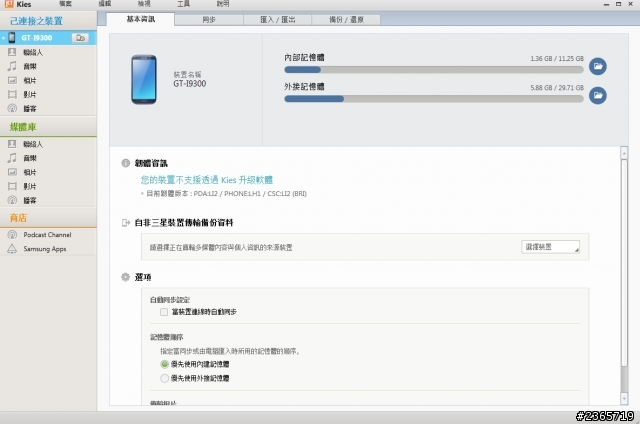The height and width of the screenshot is (424, 640).
Task: Click the 外接記憶體 usage progress bar
Action: coord(434,99)
